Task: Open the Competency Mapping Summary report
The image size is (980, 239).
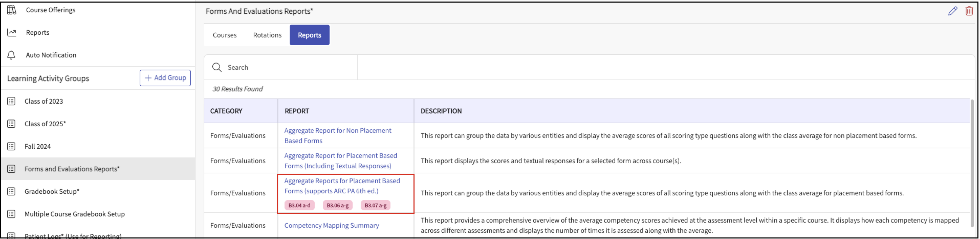Action: (331, 225)
